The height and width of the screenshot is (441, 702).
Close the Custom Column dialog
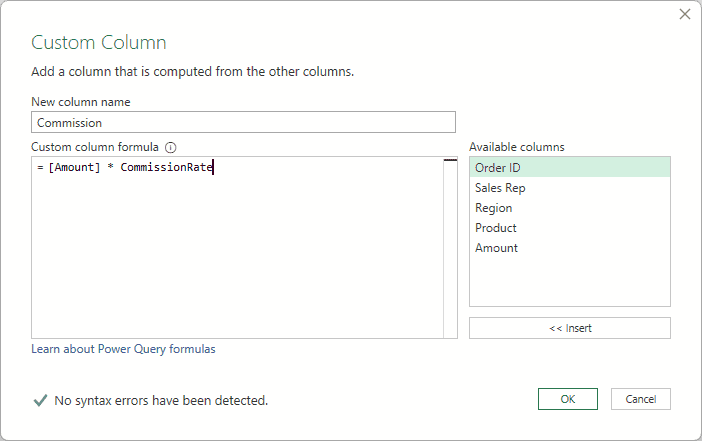click(x=685, y=14)
